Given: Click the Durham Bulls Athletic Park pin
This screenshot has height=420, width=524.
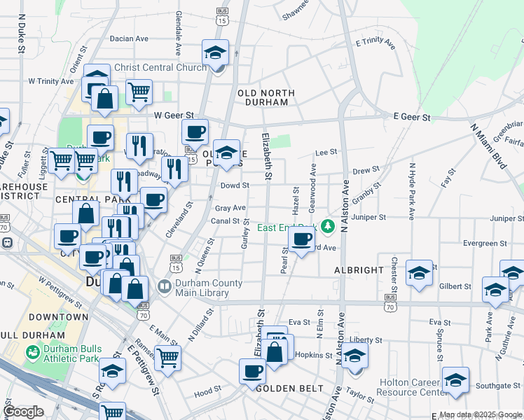Looking at the screenshot, I should [x=33, y=353].
